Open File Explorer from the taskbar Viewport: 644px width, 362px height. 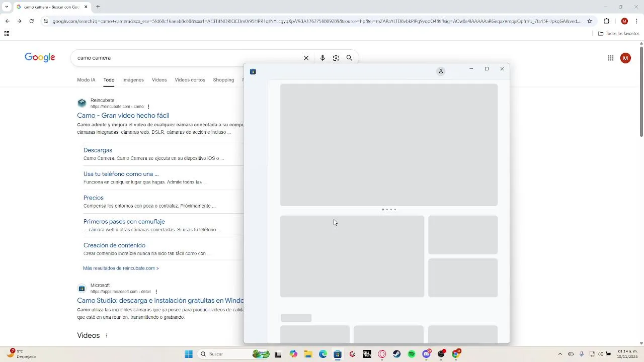pos(308,354)
